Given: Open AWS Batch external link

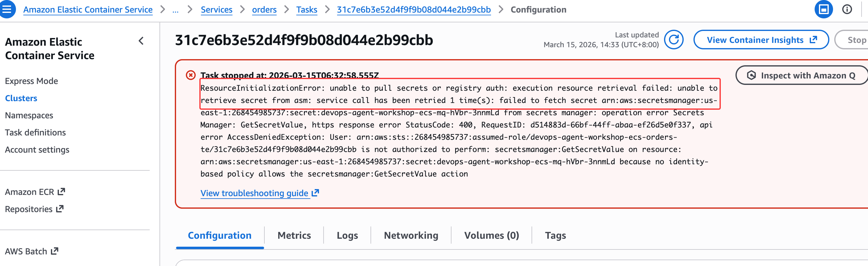Looking at the screenshot, I should [32, 251].
